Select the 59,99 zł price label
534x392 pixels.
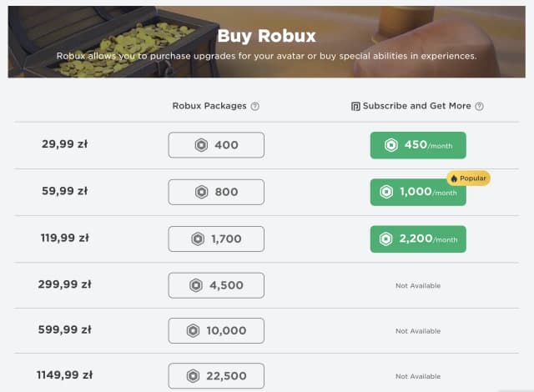click(x=64, y=191)
